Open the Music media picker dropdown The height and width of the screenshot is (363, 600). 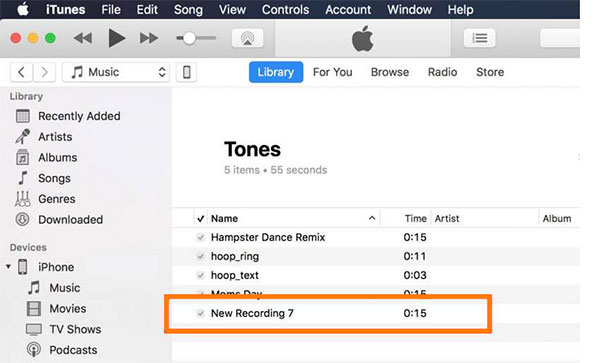(x=116, y=72)
